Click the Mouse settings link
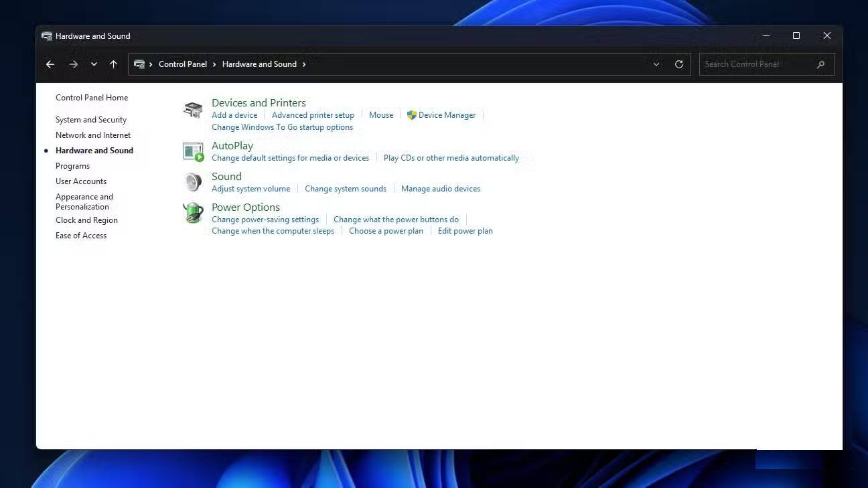The width and height of the screenshot is (868, 488). tap(381, 115)
